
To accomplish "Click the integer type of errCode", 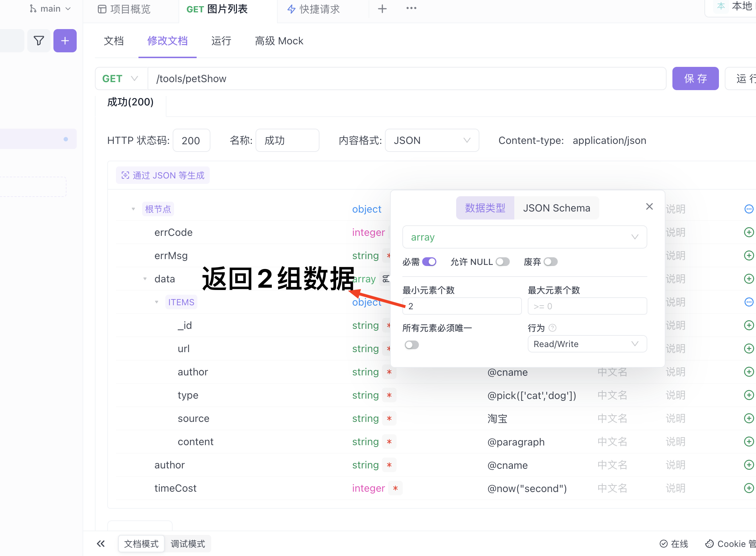I will [x=368, y=232].
